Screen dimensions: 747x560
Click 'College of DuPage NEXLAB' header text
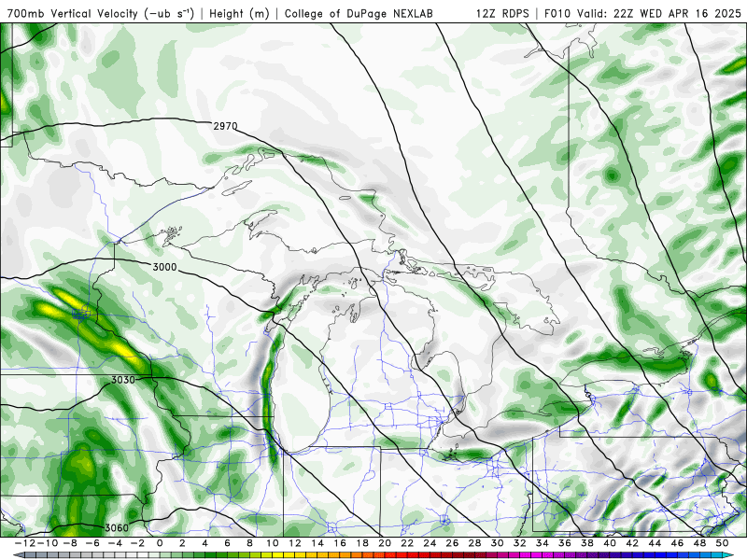coord(359,13)
